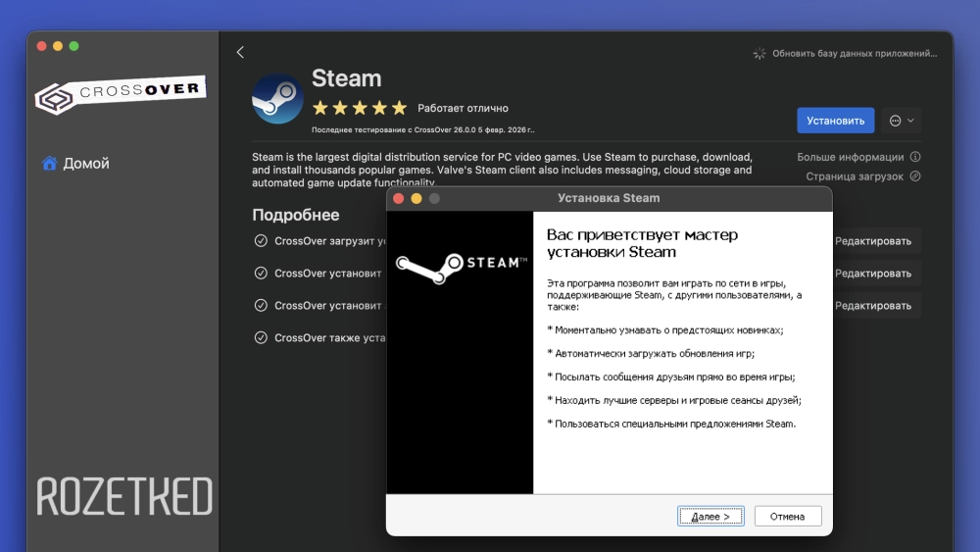Click the Обновить базу данных приложений text
The width and height of the screenshot is (980, 552).
click(x=855, y=54)
